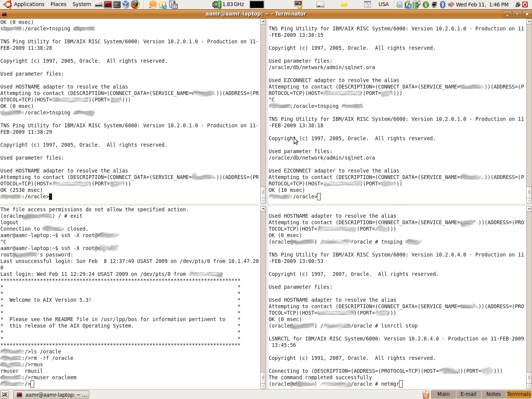Select the Main workspace
This screenshot has height=399, width=532.
pos(443,394)
